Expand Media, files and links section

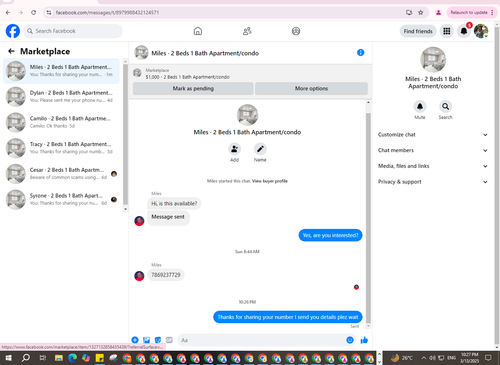[433, 166]
